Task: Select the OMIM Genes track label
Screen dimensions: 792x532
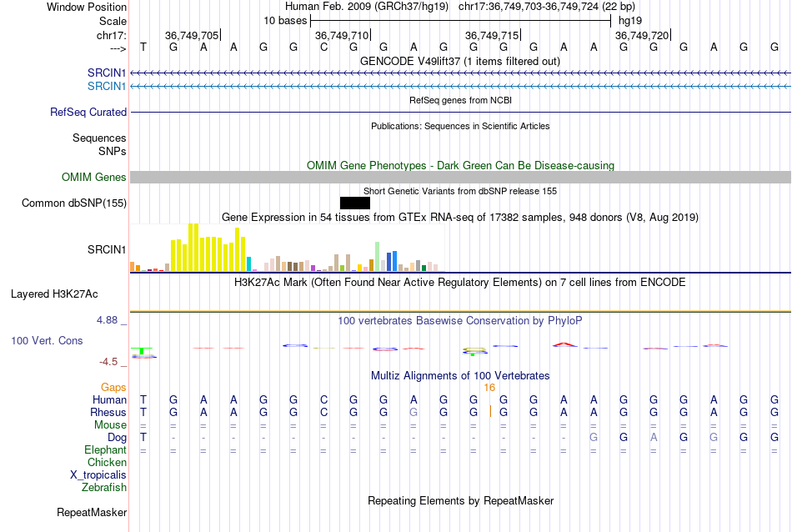Action: tap(94, 178)
